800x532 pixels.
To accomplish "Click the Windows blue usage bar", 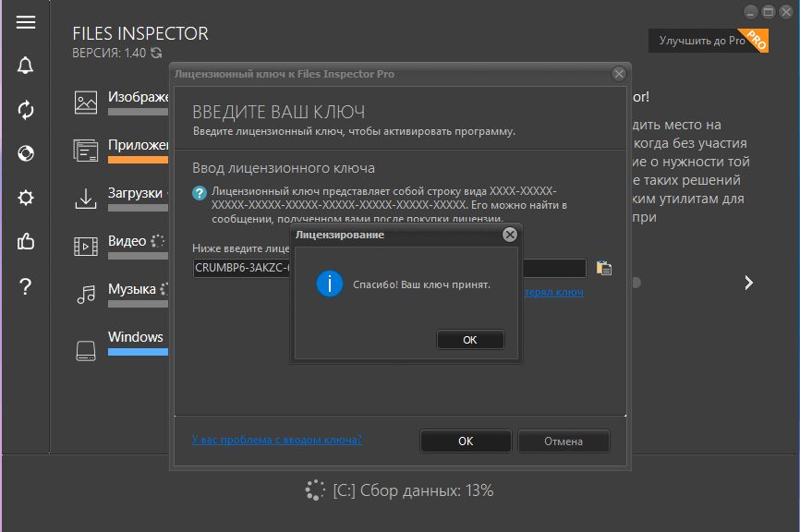I will (x=138, y=352).
